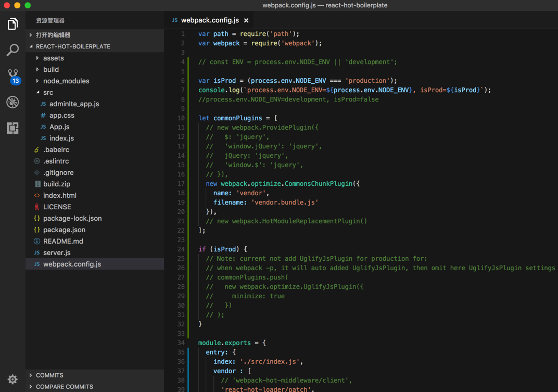Open the app.css file
The width and height of the screenshot is (558, 392).
point(61,116)
